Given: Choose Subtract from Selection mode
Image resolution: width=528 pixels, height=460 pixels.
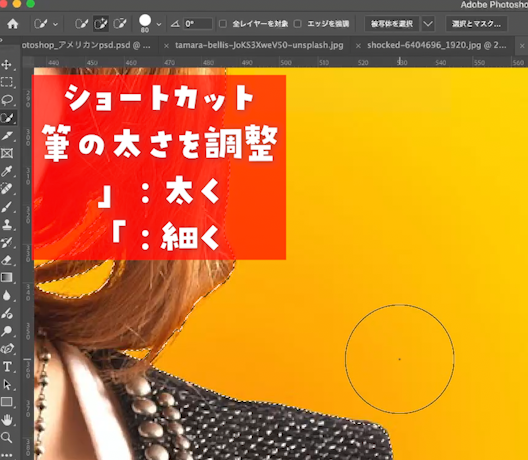Looking at the screenshot, I should (120, 24).
